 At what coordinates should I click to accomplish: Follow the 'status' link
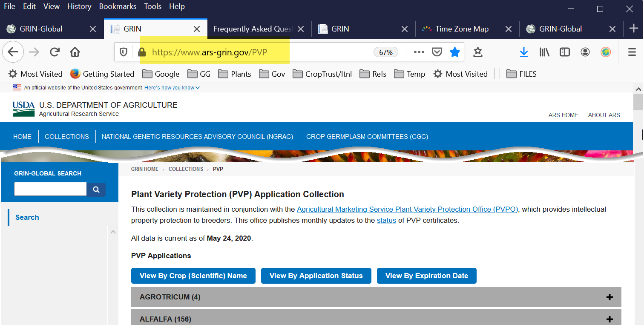click(x=386, y=220)
